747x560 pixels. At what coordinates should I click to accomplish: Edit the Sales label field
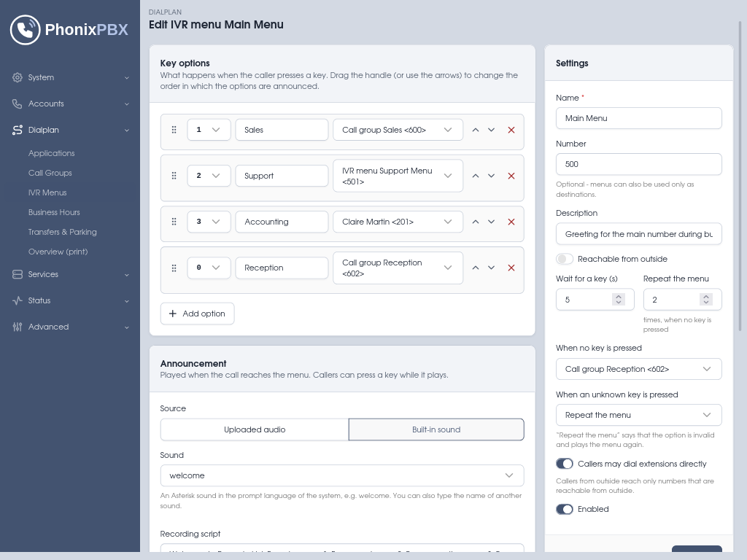tap(282, 130)
